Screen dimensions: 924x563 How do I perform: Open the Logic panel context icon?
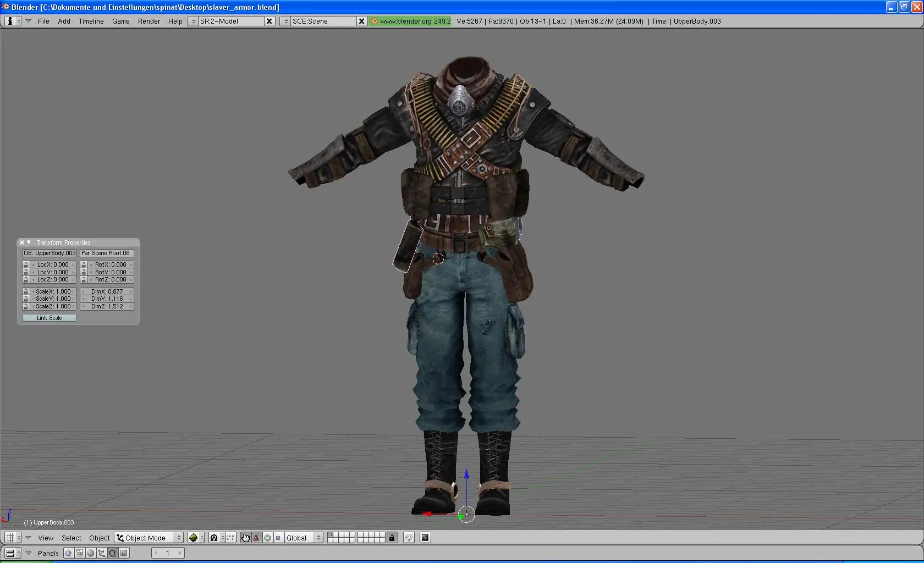[68, 553]
